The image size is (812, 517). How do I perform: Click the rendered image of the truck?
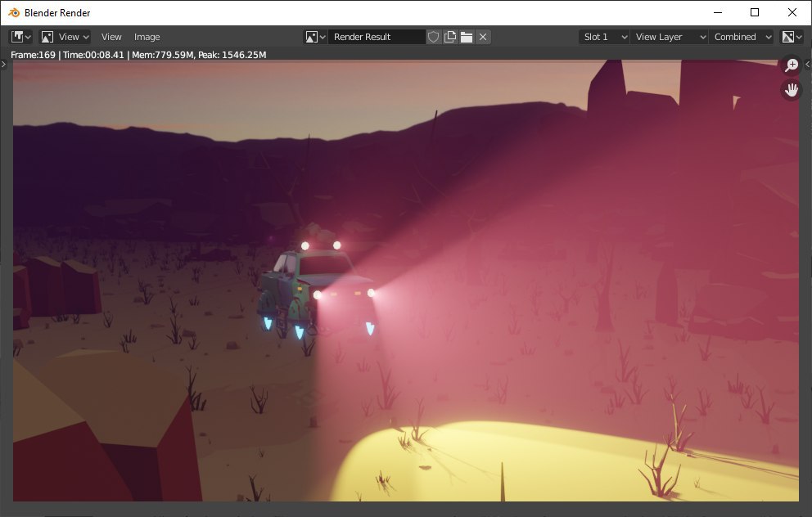317,287
